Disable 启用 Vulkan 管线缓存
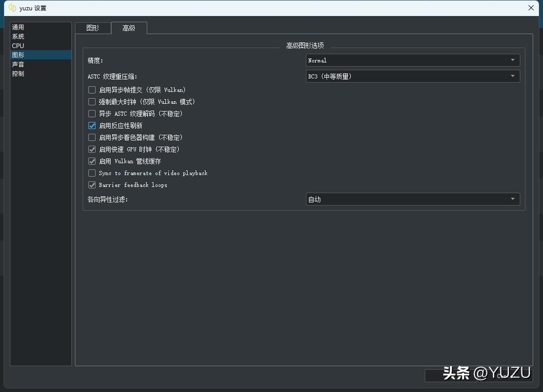Image resolution: width=543 pixels, height=392 pixels. (x=91, y=161)
